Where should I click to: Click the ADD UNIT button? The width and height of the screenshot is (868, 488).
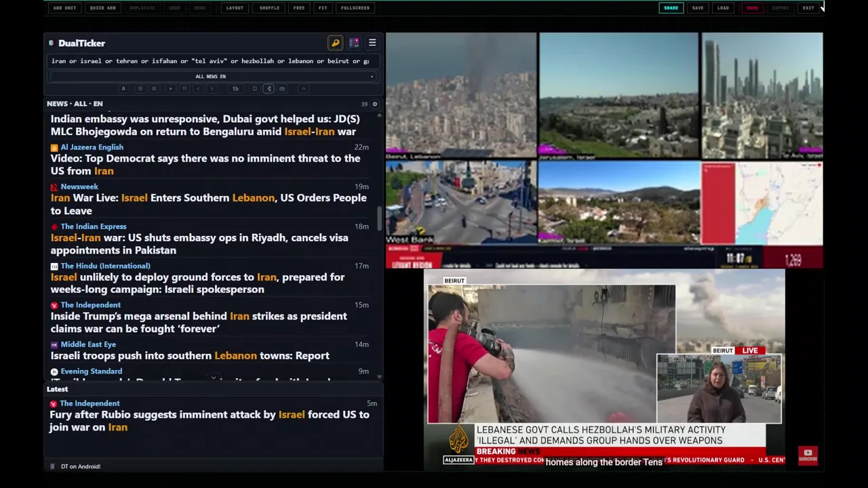coord(64,7)
